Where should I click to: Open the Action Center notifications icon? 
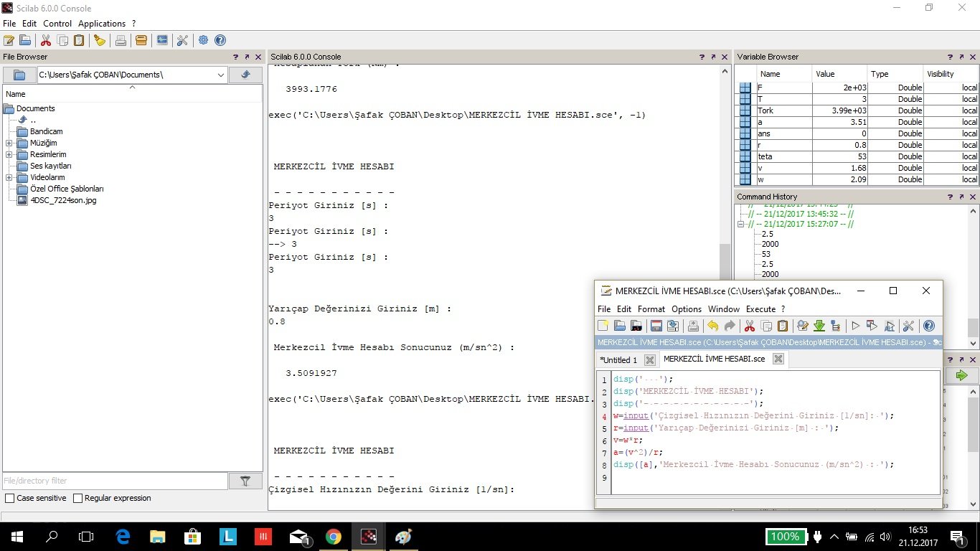(958, 537)
